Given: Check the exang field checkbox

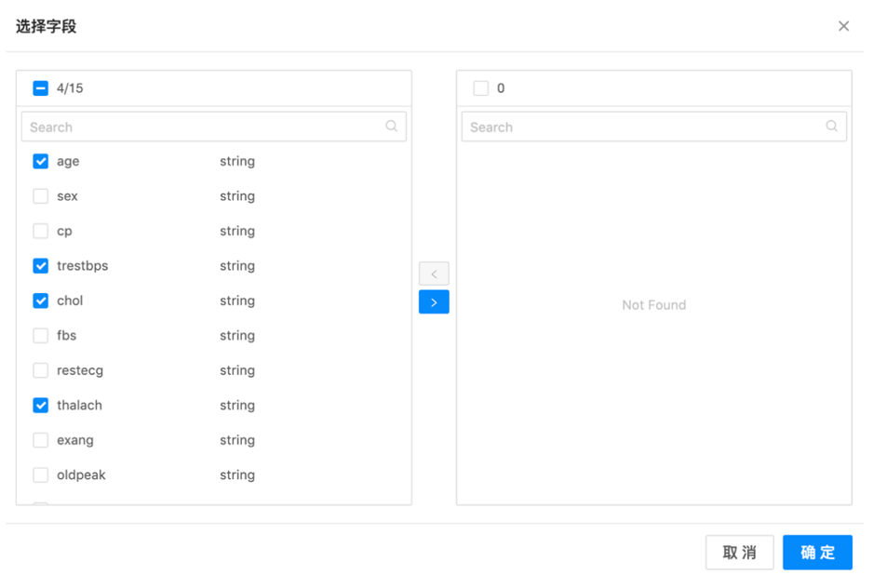Looking at the screenshot, I should [x=41, y=440].
